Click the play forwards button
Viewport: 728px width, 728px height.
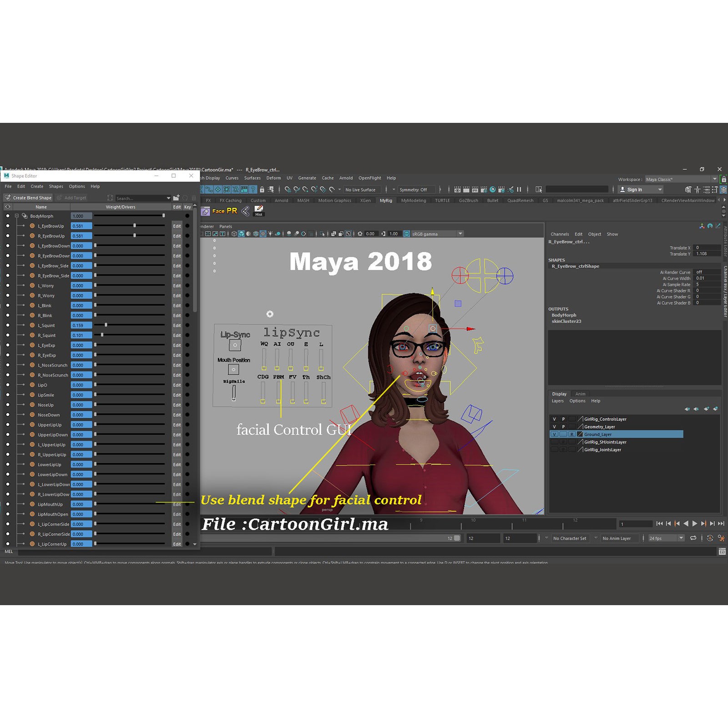click(x=694, y=523)
